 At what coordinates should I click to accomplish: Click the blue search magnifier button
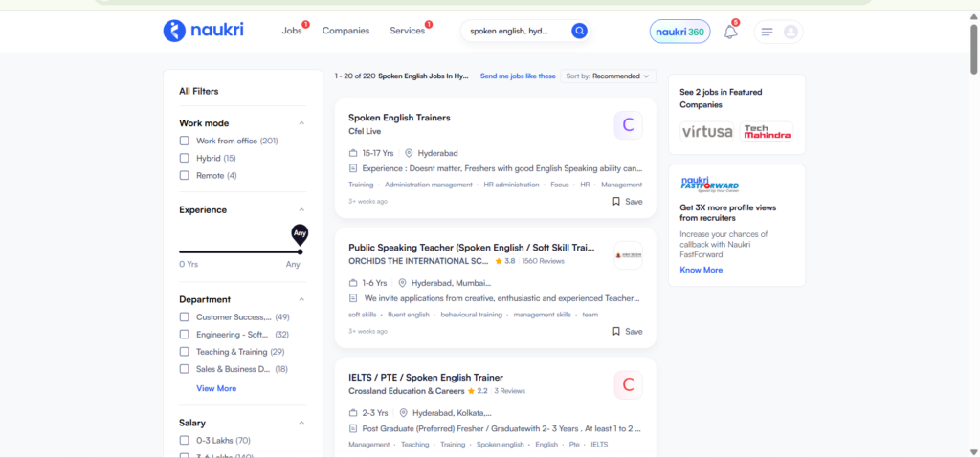579,31
